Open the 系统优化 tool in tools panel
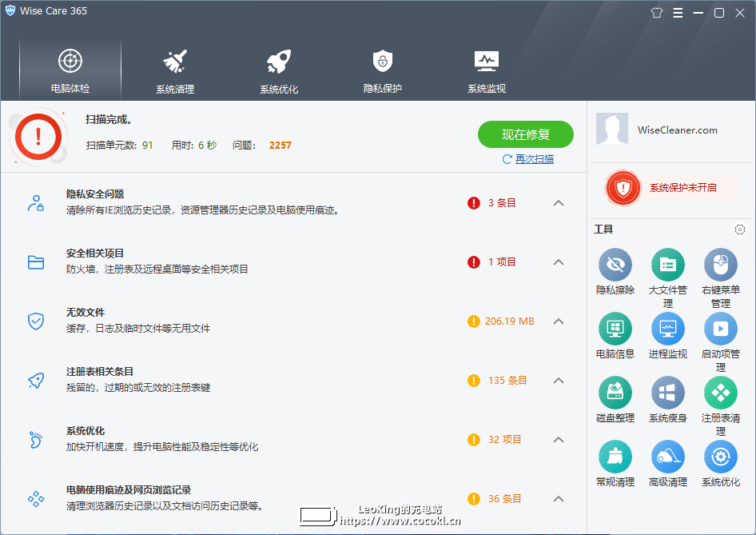 (x=720, y=457)
